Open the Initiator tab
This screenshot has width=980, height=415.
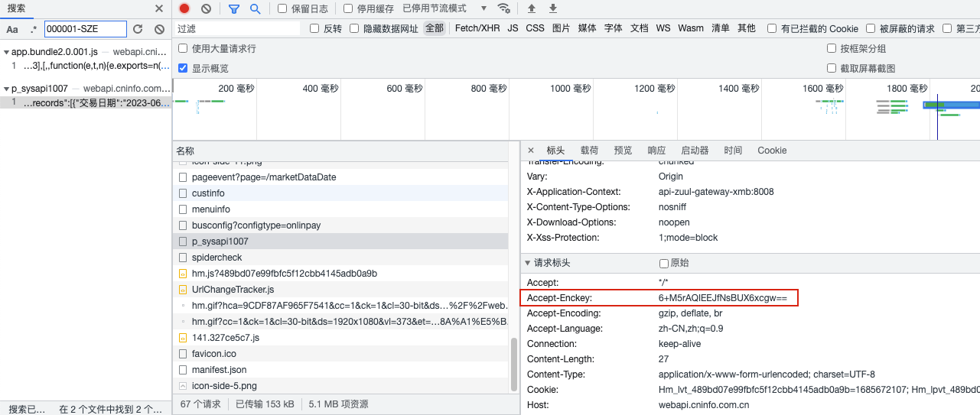click(695, 151)
